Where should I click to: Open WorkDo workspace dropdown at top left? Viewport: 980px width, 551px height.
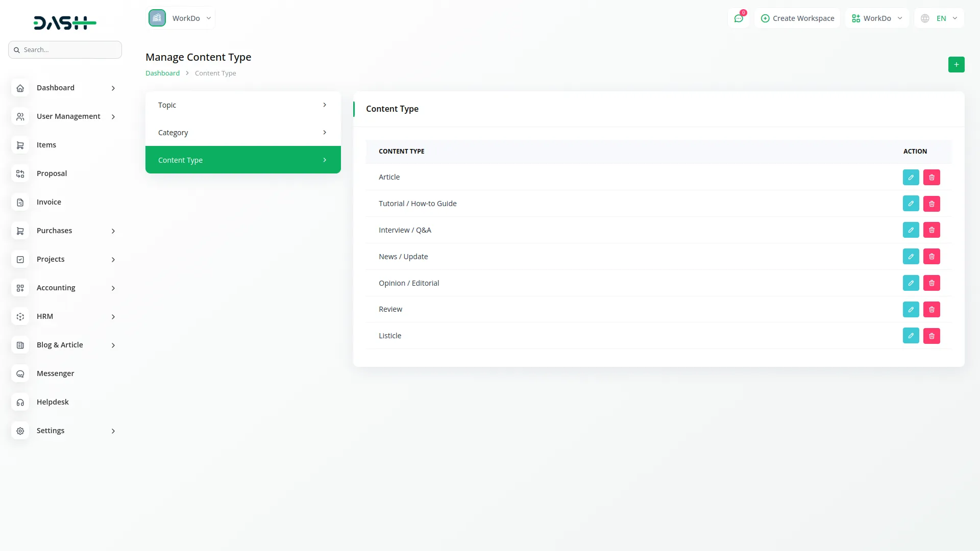(x=181, y=18)
